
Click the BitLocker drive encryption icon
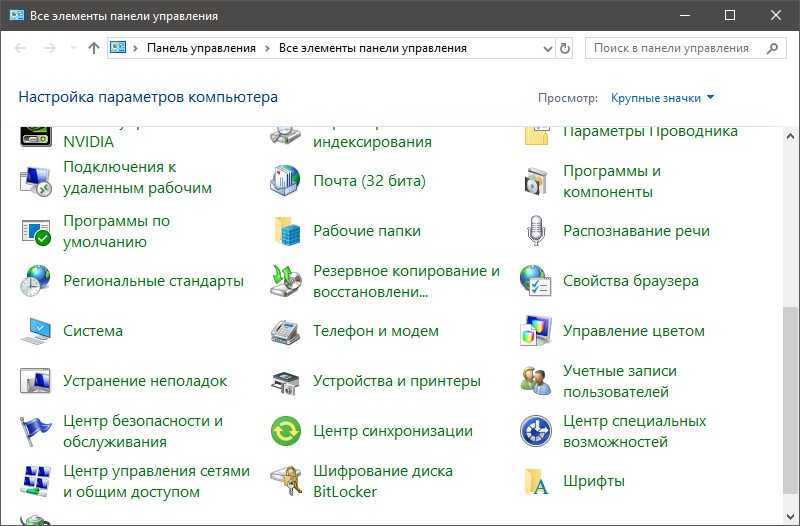[x=287, y=481]
